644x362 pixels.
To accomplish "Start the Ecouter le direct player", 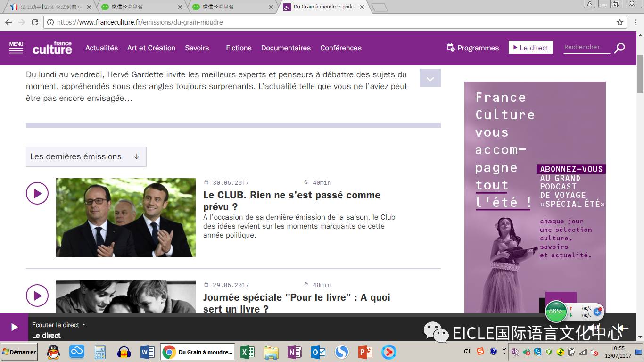I will click(x=14, y=327).
